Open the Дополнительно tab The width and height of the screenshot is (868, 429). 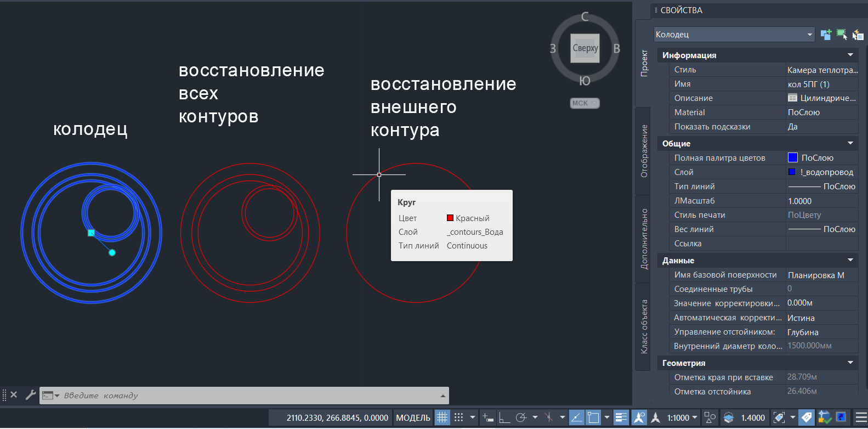[x=644, y=239]
